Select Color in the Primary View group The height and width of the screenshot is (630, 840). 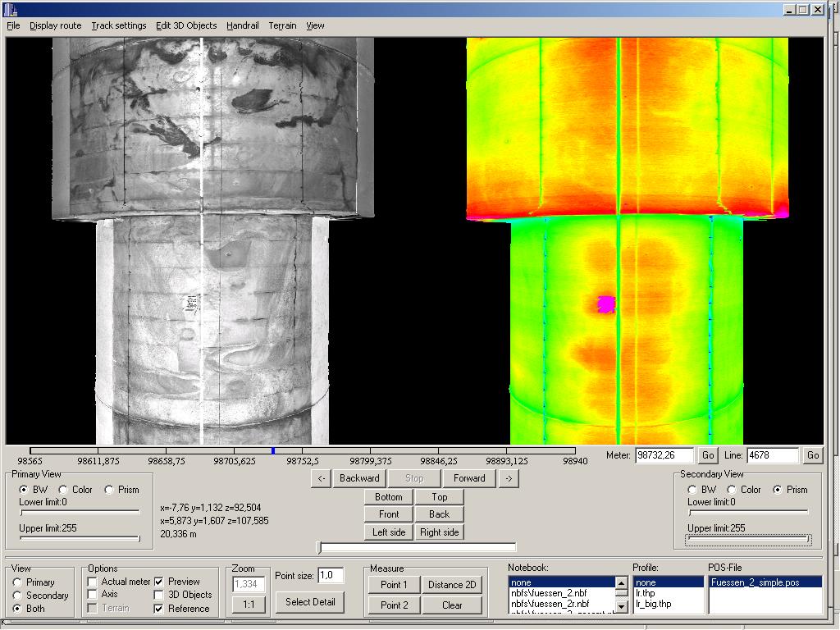click(x=63, y=490)
